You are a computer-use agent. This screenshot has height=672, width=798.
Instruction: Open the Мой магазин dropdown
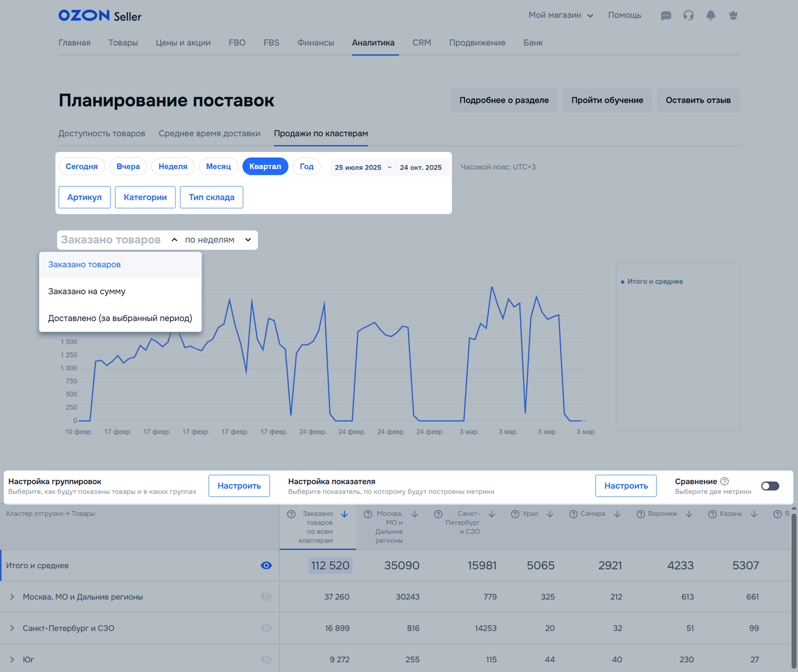(560, 16)
